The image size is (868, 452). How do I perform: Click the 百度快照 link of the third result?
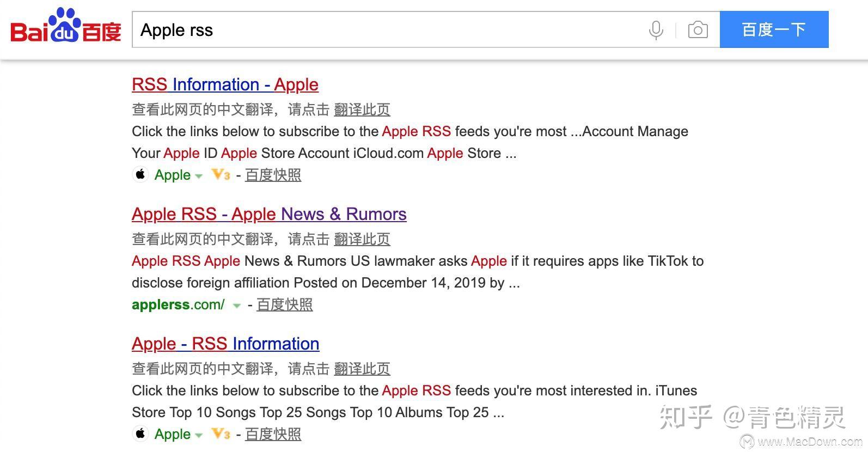tap(272, 434)
